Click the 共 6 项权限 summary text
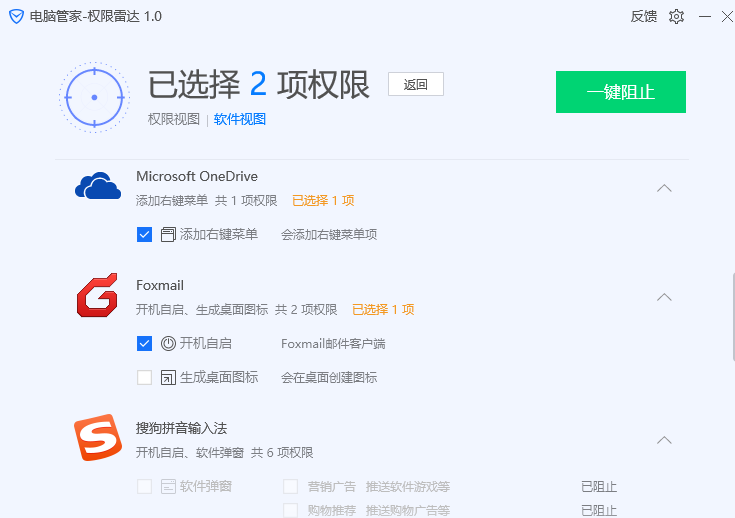The image size is (735, 518). click(x=282, y=452)
